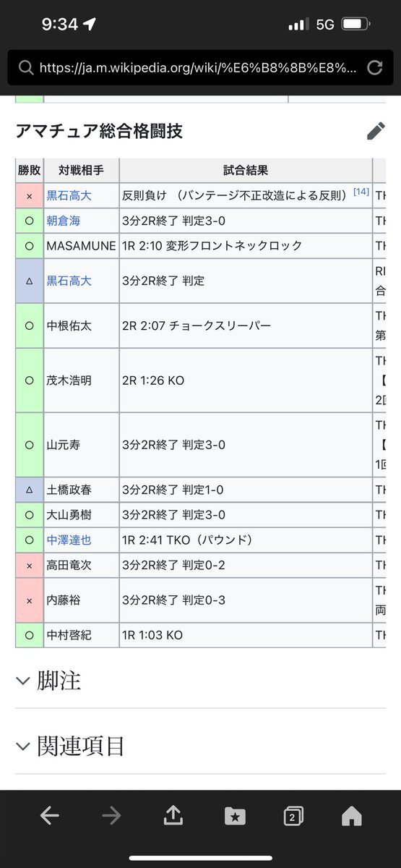Open the tab switcher showing 2
Image resolution: width=401 pixels, height=868 pixels.
293,817
